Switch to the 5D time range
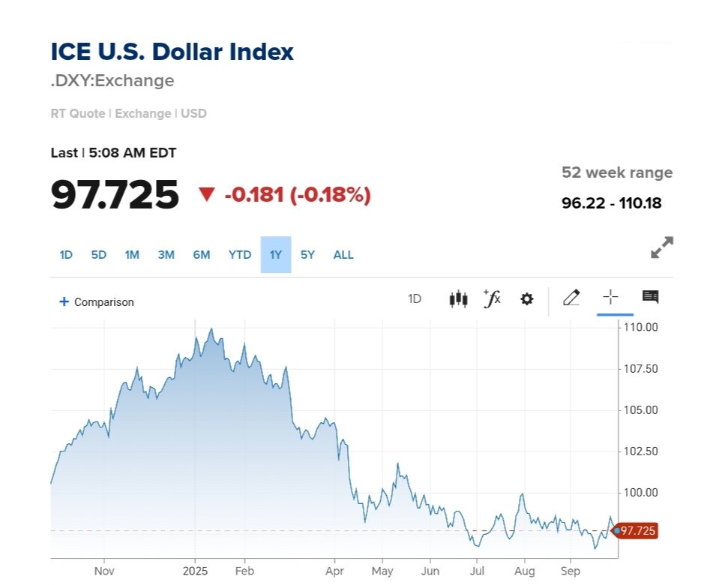Screen dimensions: 728x585 pyautogui.click(x=99, y=255)
